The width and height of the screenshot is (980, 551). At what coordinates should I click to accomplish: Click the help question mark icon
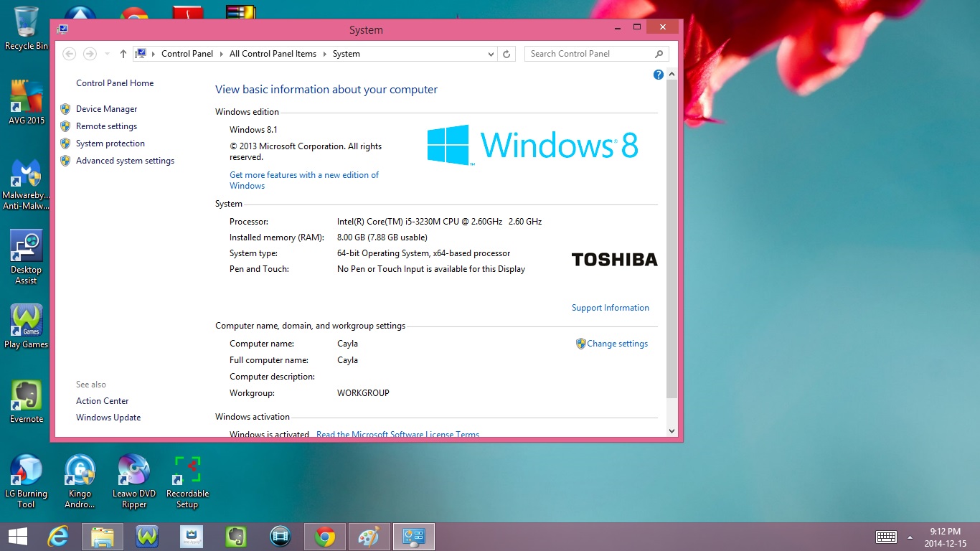point(659,75)
